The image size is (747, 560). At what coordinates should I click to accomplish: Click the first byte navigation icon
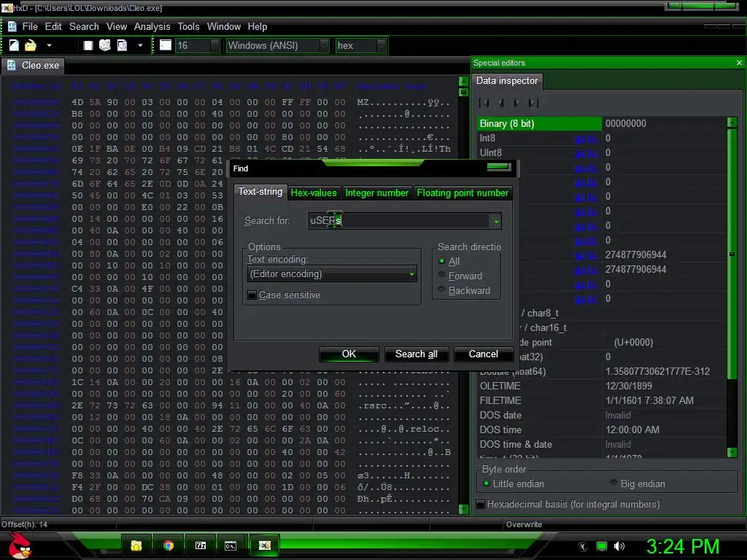click(x=484, y=102)
